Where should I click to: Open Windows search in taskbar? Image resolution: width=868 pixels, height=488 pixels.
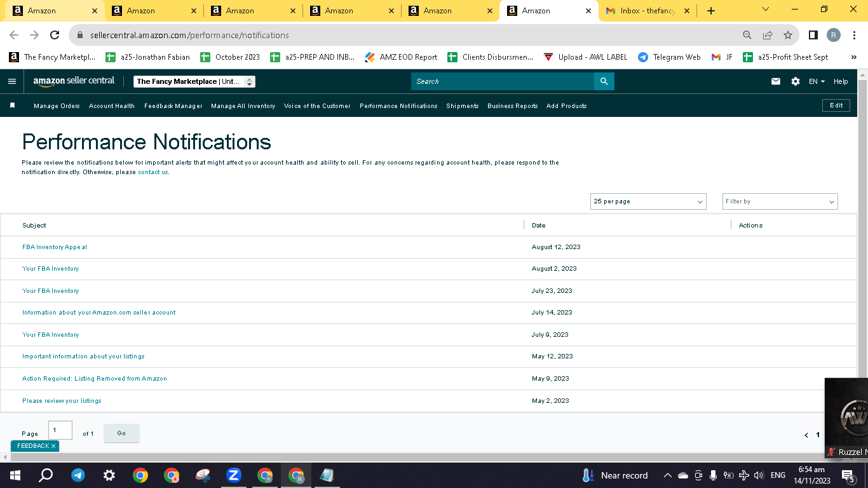[46, 475]
